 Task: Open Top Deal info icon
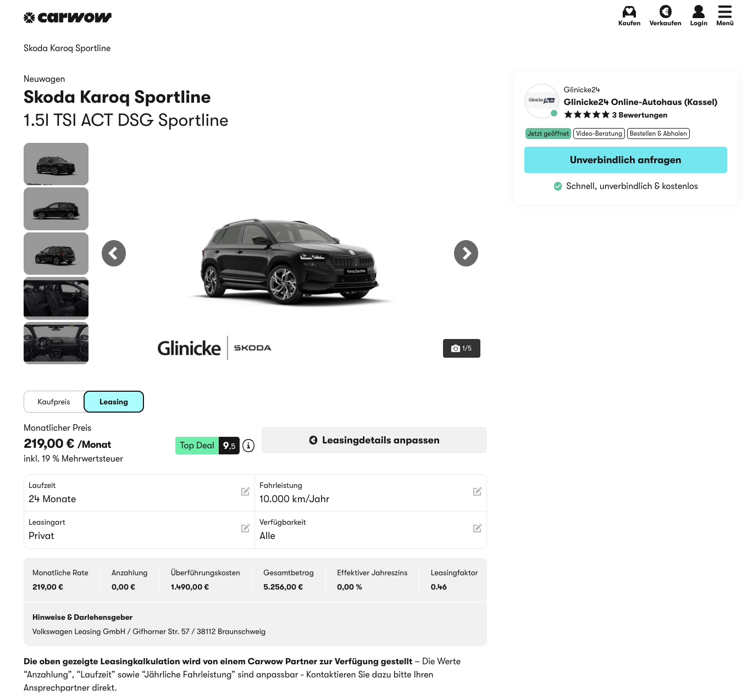(248, 446)
